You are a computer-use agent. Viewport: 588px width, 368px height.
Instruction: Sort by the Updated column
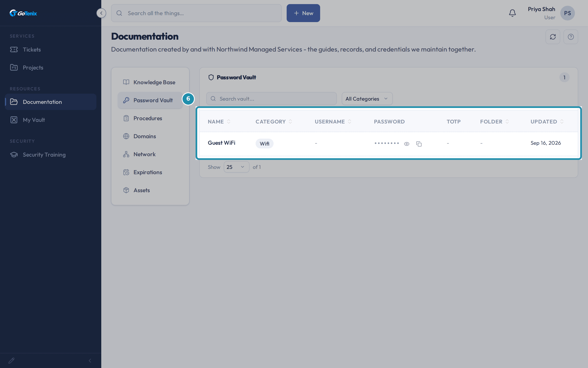tap(547, 121)
